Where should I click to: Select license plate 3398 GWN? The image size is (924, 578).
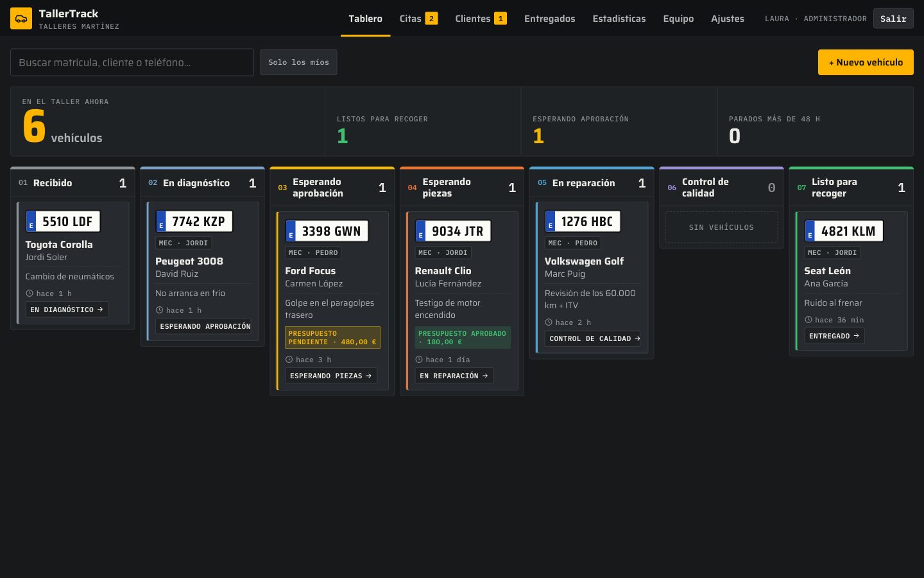pos(327,231)
